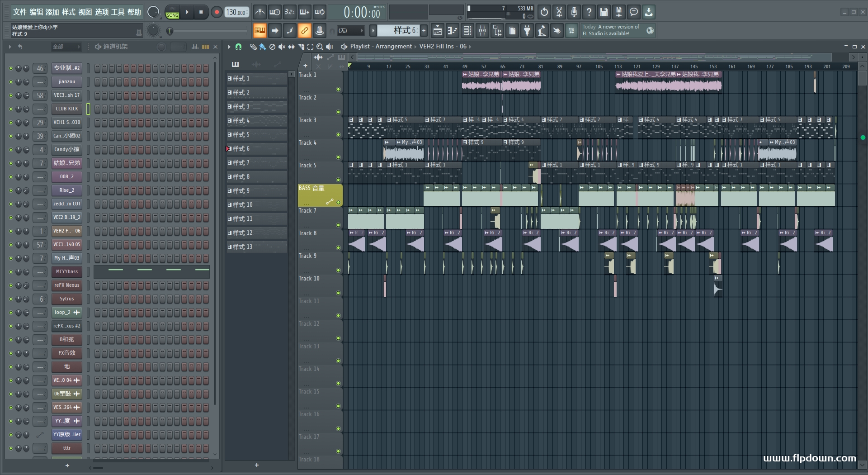The width and height of the screenshot is (868, 475).
Task: Open the Browser view icon
Action: coord(497,31)
